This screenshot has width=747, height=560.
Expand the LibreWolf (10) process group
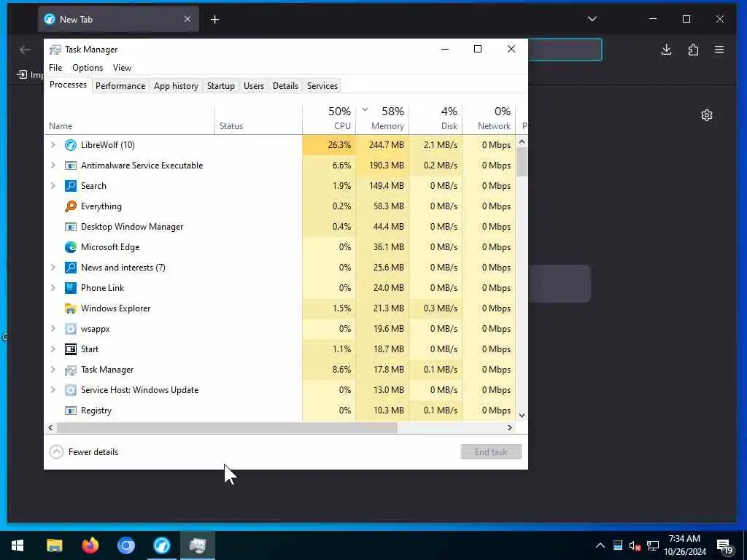pyautogui.click(x=53, y=145)
